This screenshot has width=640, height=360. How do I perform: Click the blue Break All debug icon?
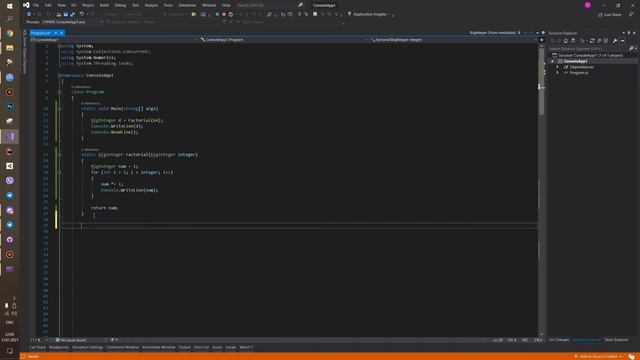tap(217, 14)
